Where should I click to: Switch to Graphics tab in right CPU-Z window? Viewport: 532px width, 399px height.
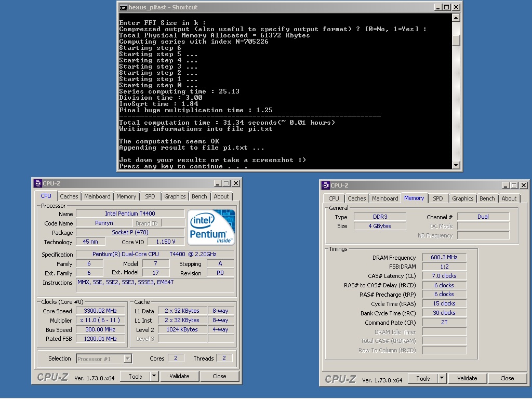click(462, 198)
